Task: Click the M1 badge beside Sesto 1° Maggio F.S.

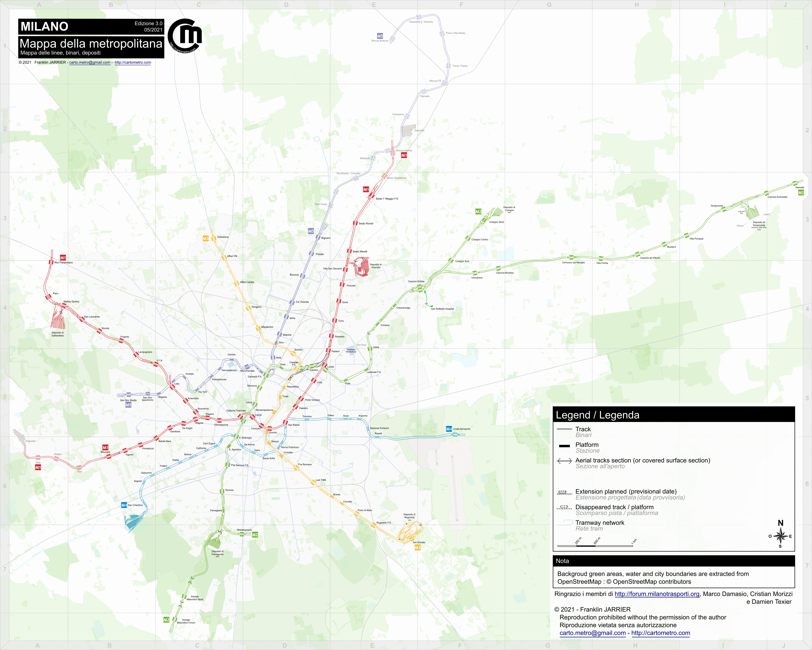Action: [366, 190]
